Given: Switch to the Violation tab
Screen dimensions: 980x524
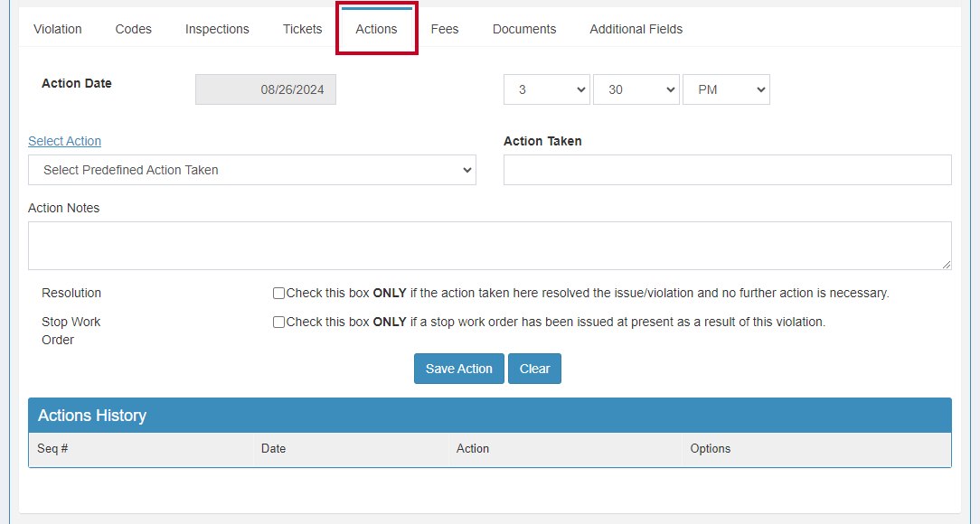Looking at the screenshot, I should (x=58, y=29).
